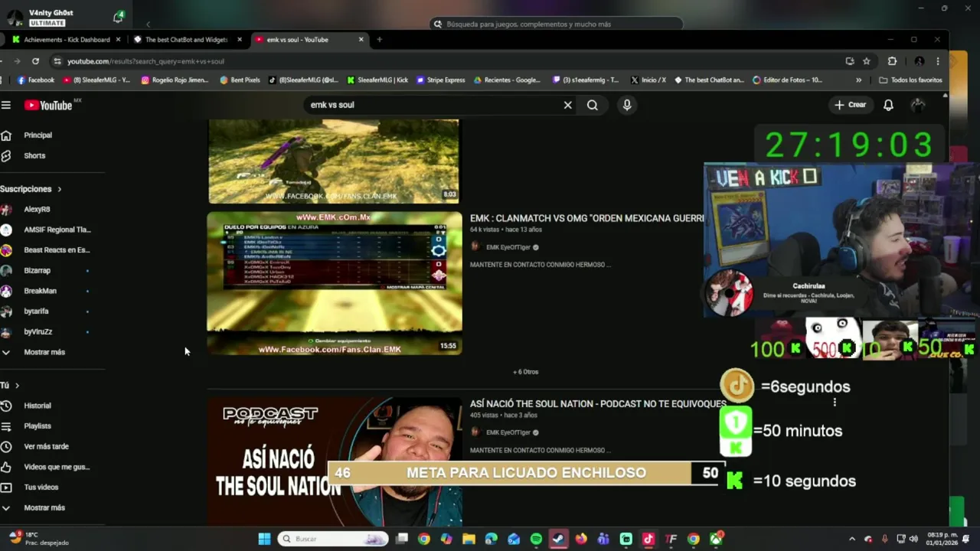Screen dimensions: 980x551
Task: Show hidden system tray icons
Action: point(851,539)
